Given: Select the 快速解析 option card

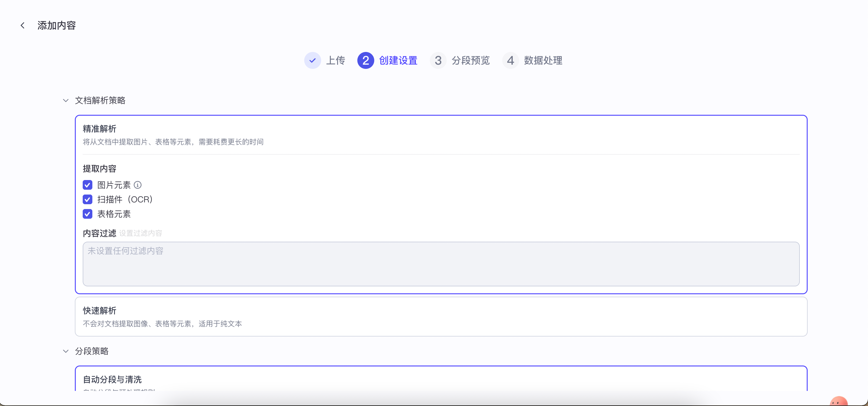Looking at the screenshot, I should (441, 316).
